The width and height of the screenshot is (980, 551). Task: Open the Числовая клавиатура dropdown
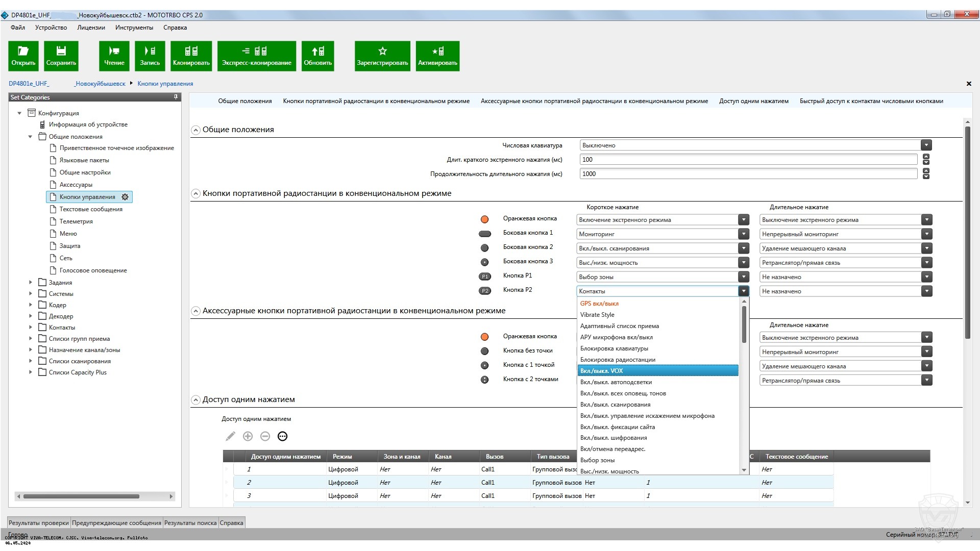point(926,145)
